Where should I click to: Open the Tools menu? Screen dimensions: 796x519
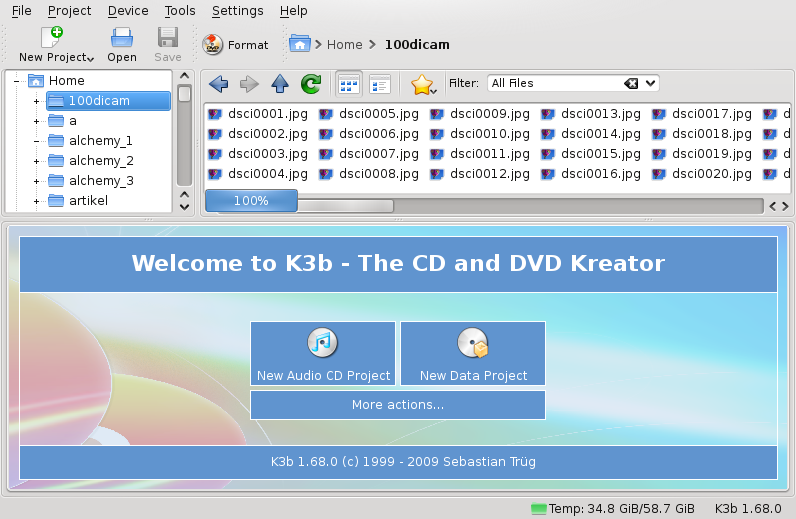click(180, 11)
